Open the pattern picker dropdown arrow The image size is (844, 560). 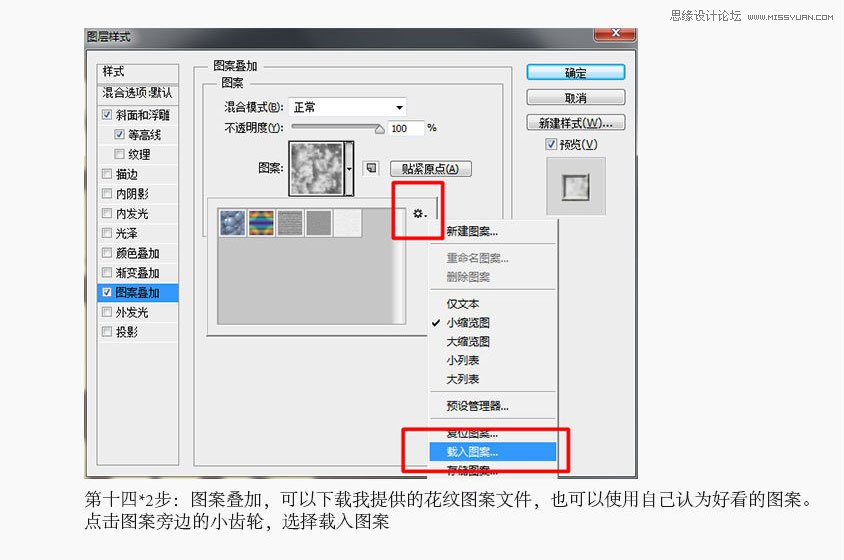[349, 169]
